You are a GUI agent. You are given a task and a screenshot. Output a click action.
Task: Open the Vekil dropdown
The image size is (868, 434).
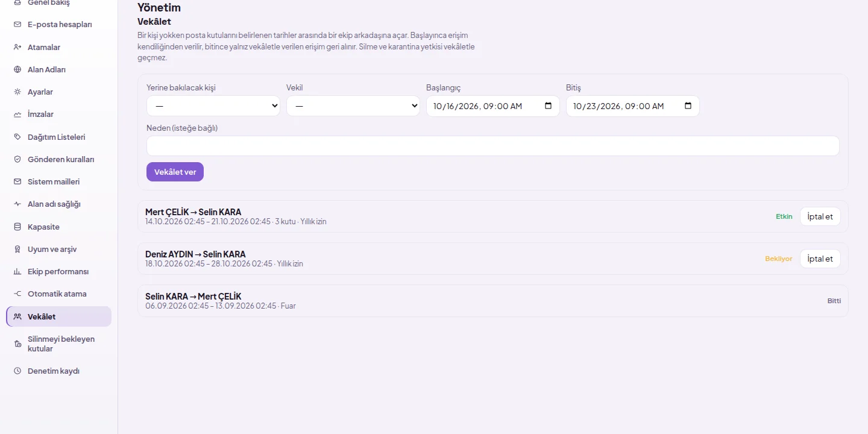pyautogui.click(x=353, y=106)
